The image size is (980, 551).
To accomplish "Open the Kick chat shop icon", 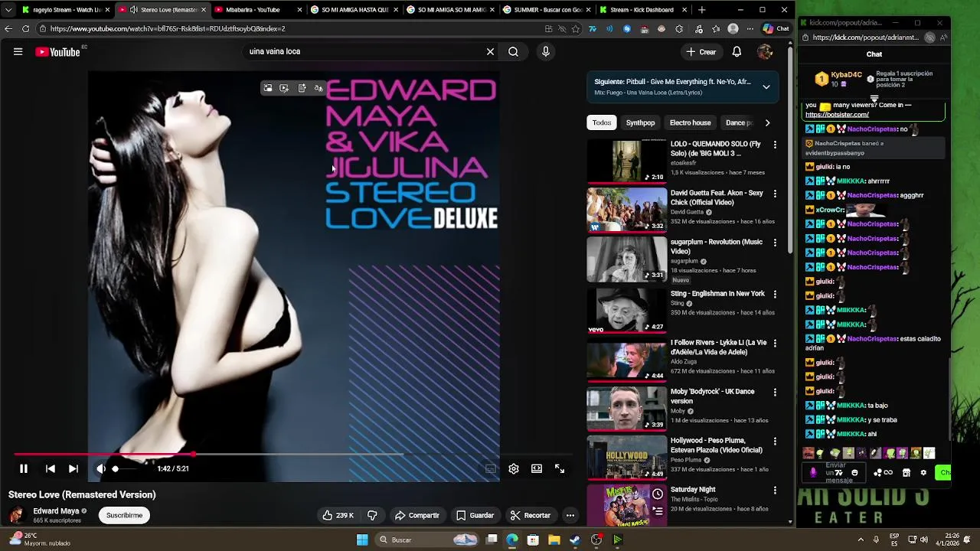I will (906, 473).
